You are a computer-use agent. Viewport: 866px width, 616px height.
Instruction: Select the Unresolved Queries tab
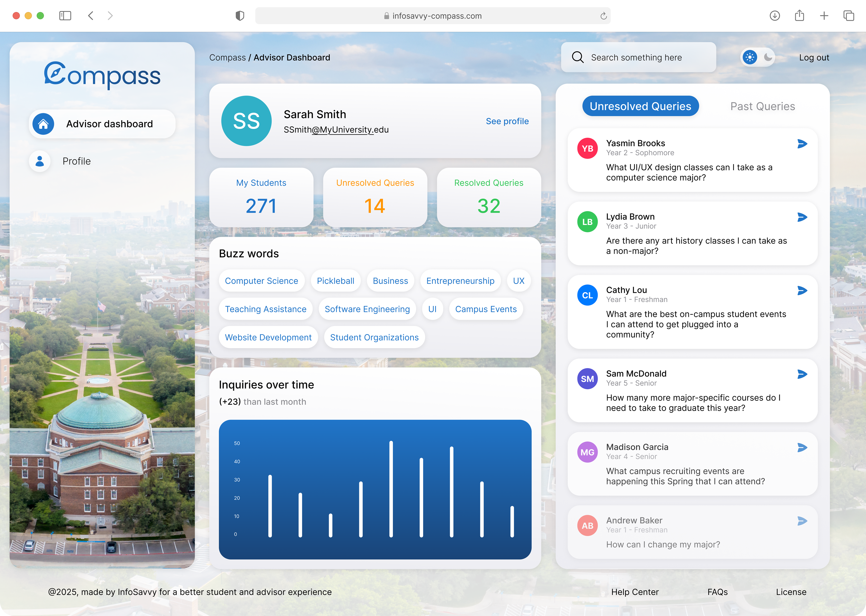pyautogui.click(x=640, y=106)
